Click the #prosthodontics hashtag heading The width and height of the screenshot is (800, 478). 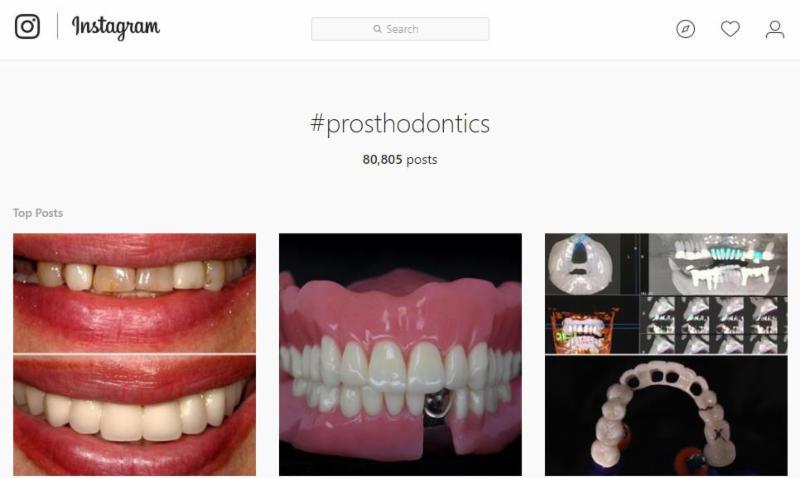point(400,124)
